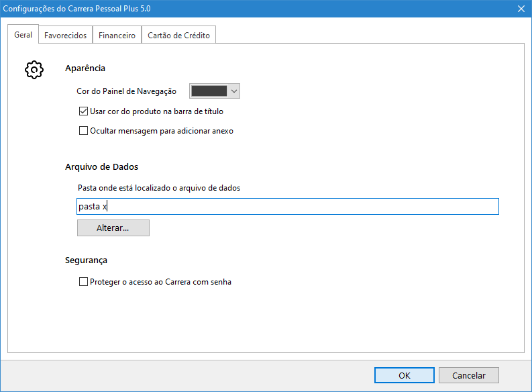Click the Arquivo de Dados heading
Viewport: 532px width, 392px height.
pyautogui.click(x=101, y=167)
